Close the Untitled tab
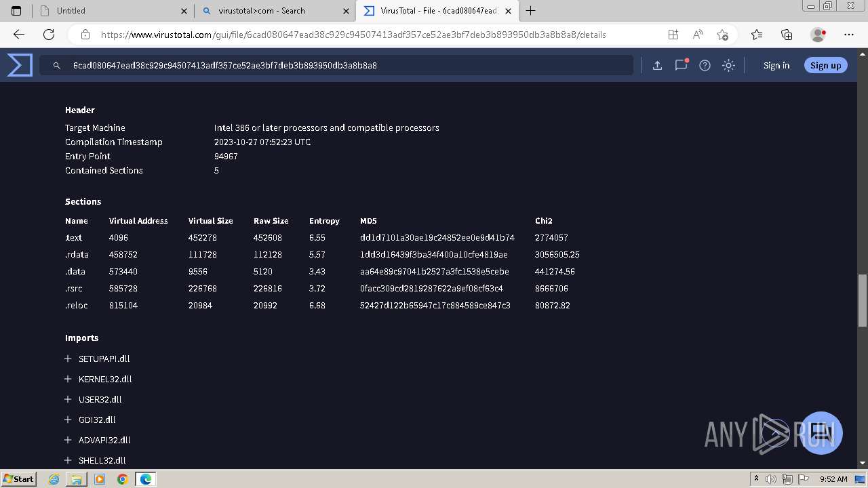 tap(184, 11)
